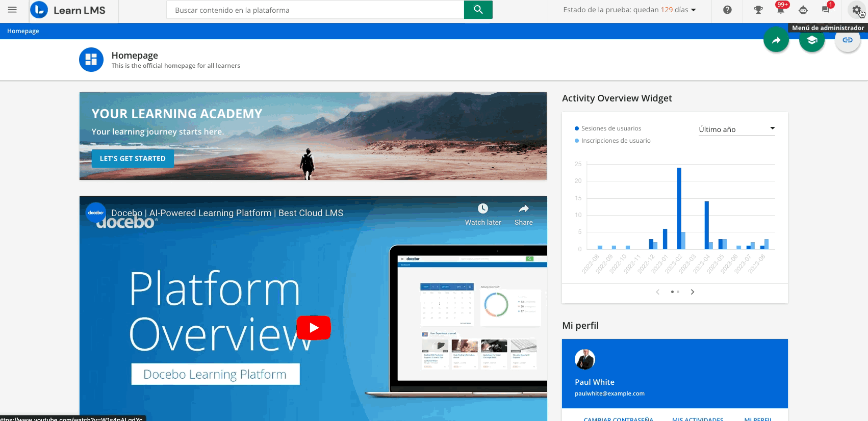
Task: Open the Último año period dropdown
Action: tap(736, 129)
